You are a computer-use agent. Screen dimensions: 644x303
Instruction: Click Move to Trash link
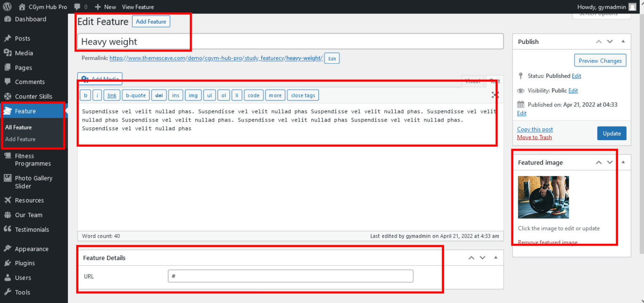(x=534, y=137)
